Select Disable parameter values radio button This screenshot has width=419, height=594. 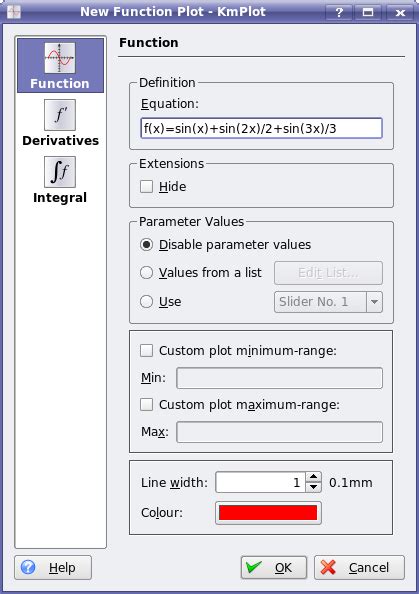click(147, 244)
